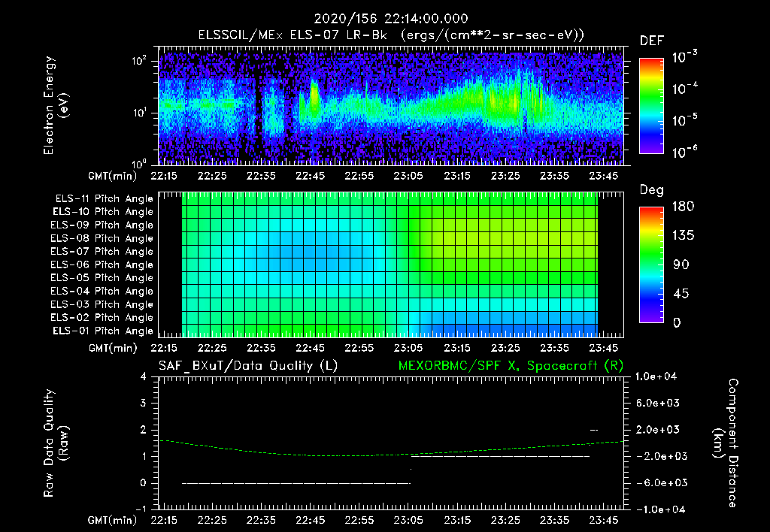Screen dimensions: 770x532
Task: Click the green MEXORBMC/SPF X, Spacecraft (R) title
Action: [x=511, y=366]
